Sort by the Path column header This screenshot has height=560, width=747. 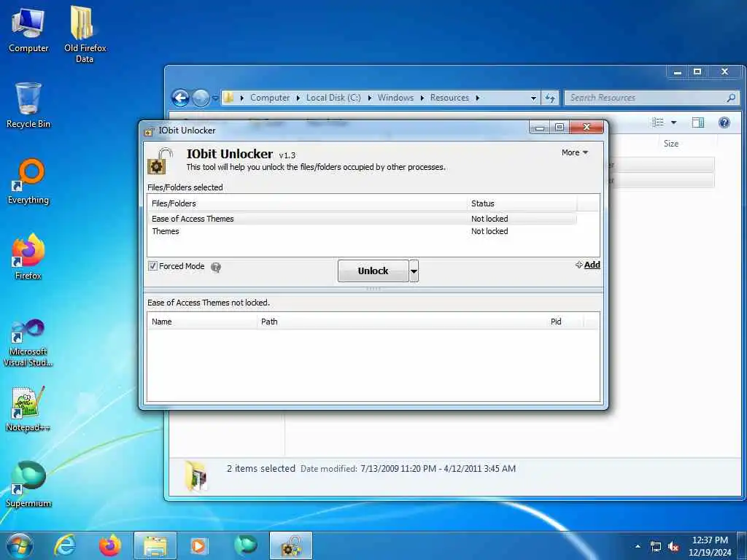tap(402, 322)
